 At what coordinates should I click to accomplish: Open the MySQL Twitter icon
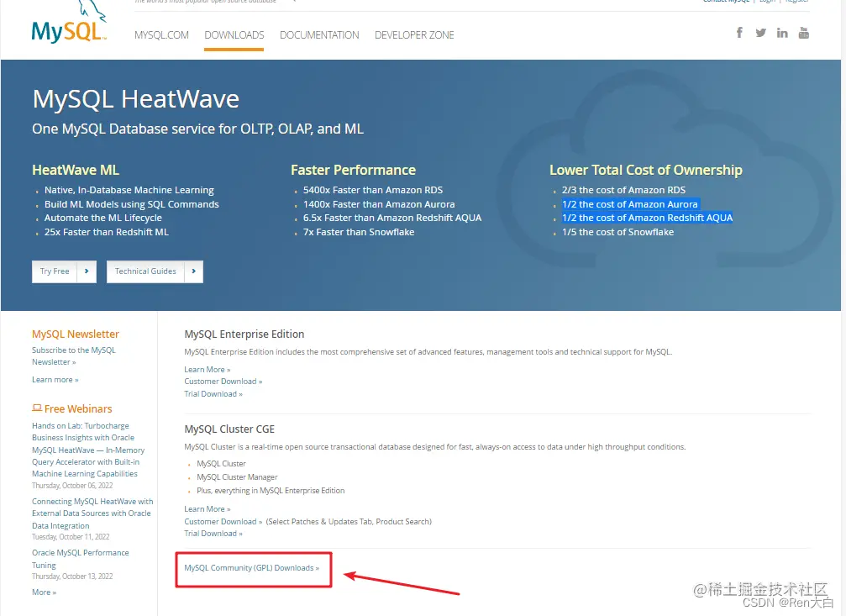pyautogui.click(x=761, y=33)
